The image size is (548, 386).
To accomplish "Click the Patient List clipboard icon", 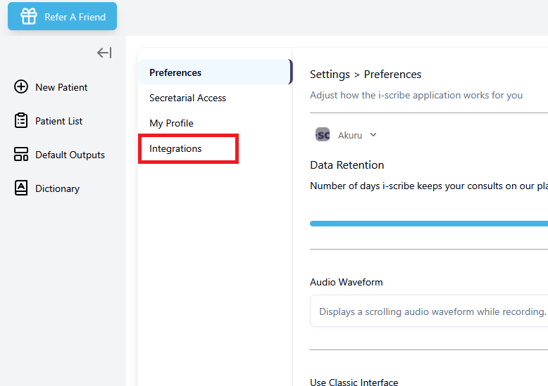I will pos(21,121).
